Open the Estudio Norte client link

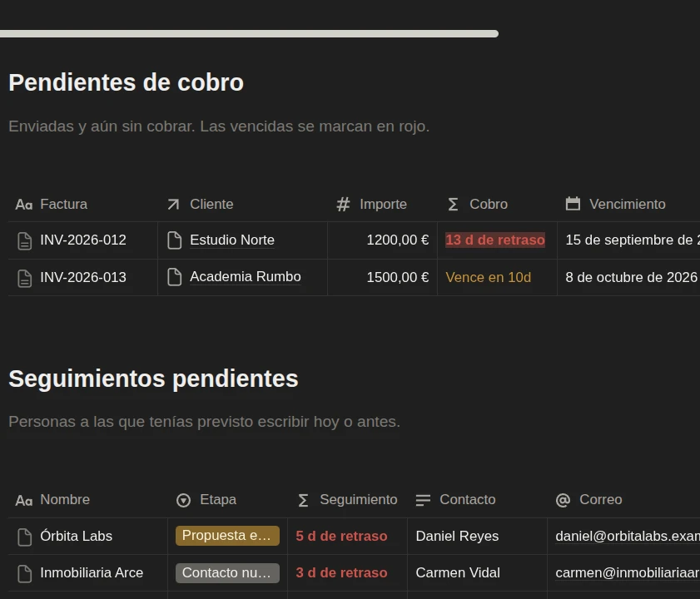click(232, 240)
